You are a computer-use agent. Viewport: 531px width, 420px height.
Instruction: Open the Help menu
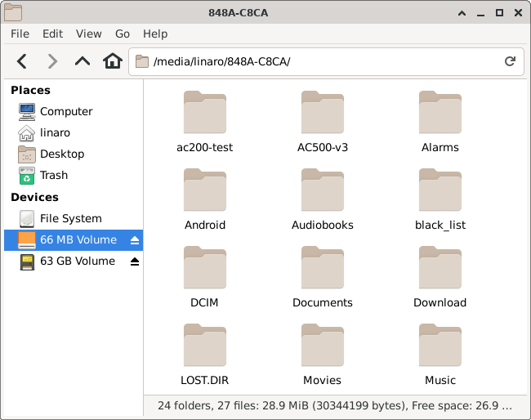coord(155,34)
